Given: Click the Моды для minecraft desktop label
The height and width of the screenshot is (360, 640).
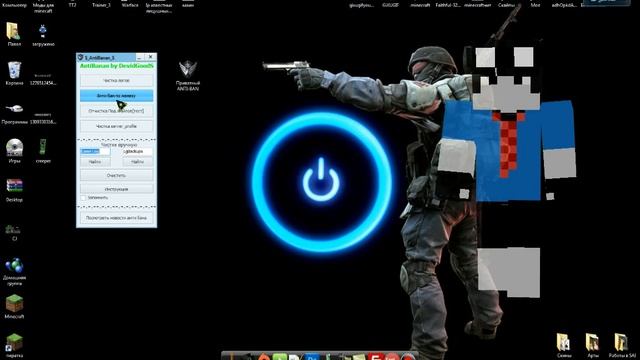Looking at the screenshot, I should (43, 8).
